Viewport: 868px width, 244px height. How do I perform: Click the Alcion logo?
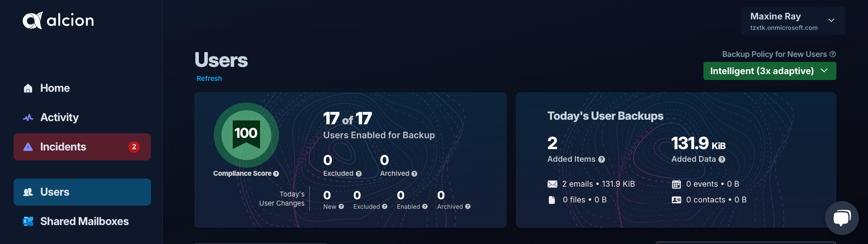point(58,20)
